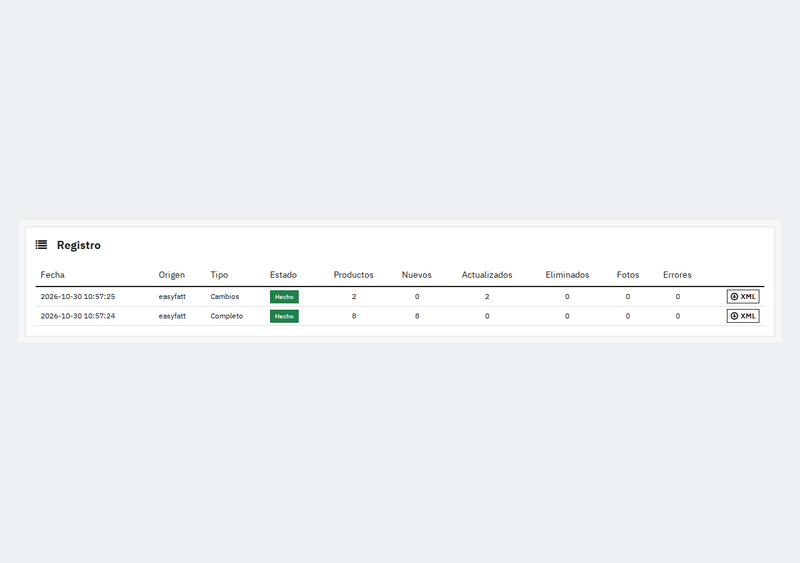The image size is (800, 563).
Task: Click Eliminados value 0 in Cambios row
Action: pyautogui.click(x=567, y=297)
